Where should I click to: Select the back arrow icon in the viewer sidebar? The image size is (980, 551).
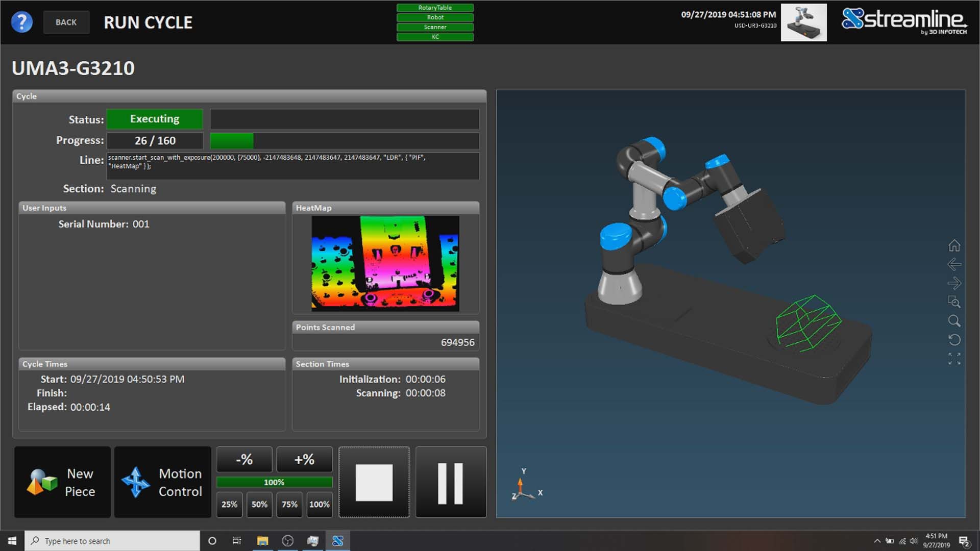(953, 264)
